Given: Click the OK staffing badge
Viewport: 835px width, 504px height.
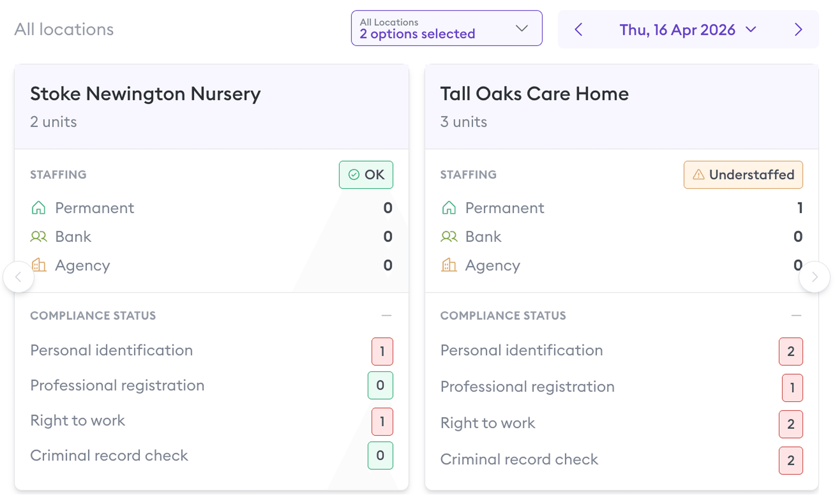Looking at the screenshot, I should pos(366,175).
